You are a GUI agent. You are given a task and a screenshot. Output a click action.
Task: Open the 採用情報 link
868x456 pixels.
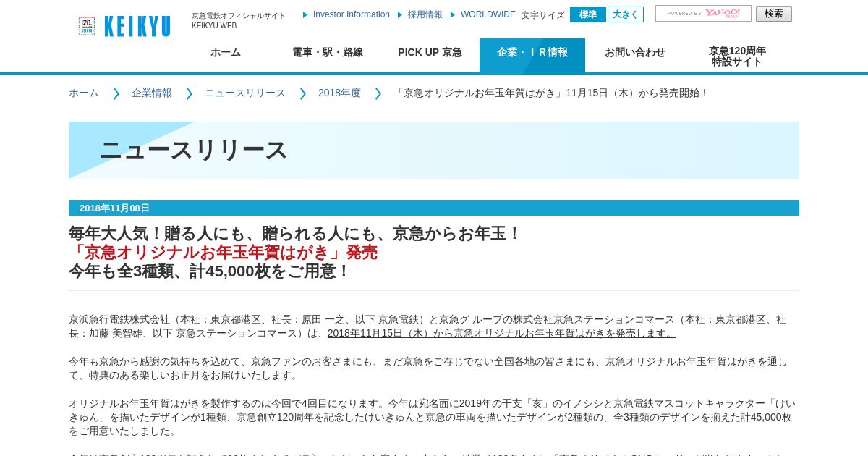(x=425, y=14)
